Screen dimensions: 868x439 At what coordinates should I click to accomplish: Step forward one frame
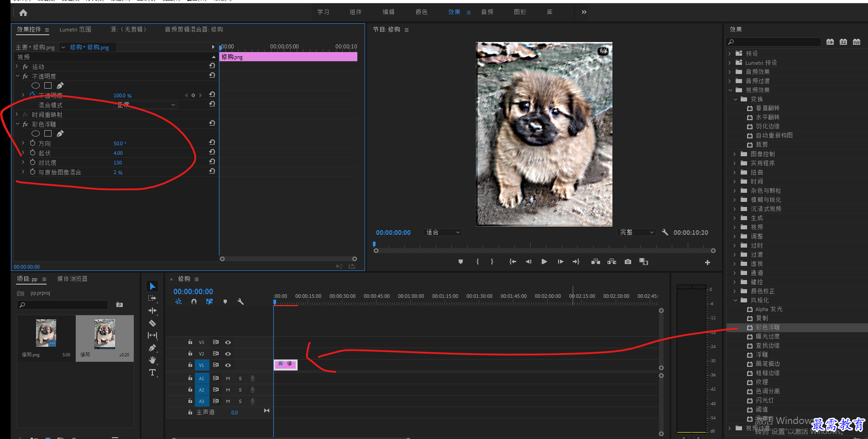(x=560, y=262)
